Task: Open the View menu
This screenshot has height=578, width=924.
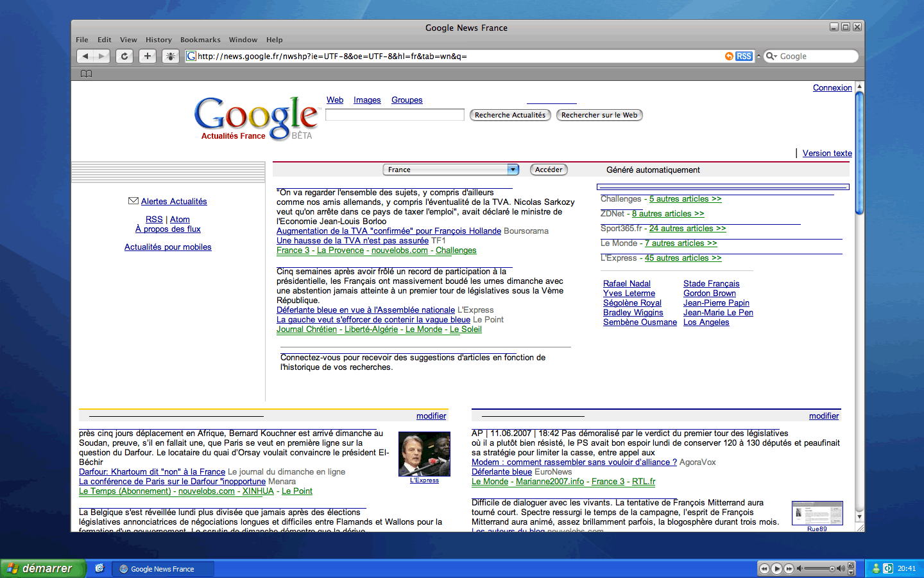Action: pos(128,40)
